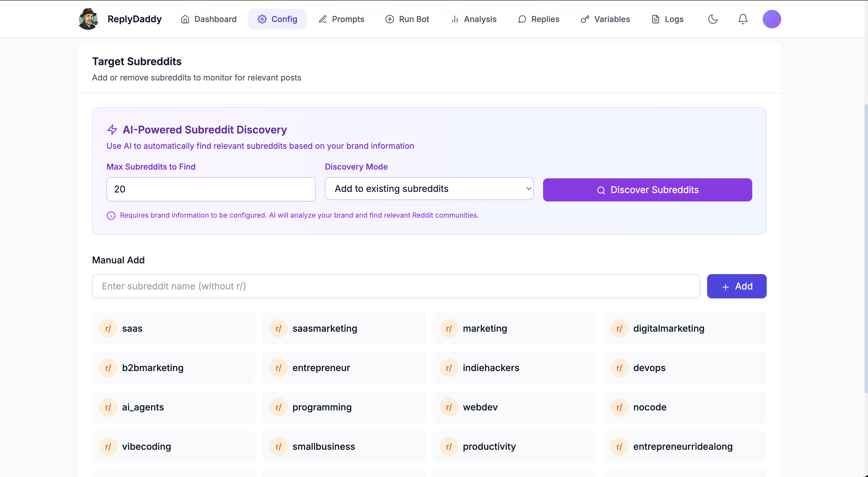Click the ReplyDaddy brand name
Image resolution: width=868 pixels, height=477 pixels.
[135, 19]
